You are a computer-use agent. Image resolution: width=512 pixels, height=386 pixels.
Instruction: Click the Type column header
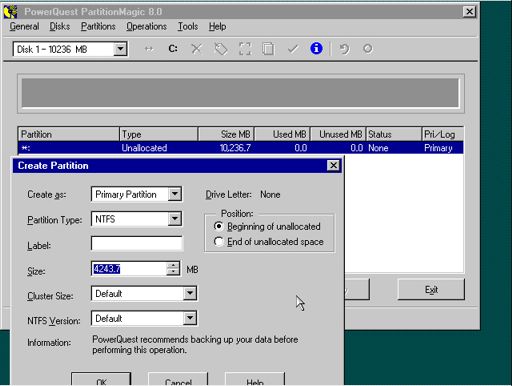(x=158, y=134)
